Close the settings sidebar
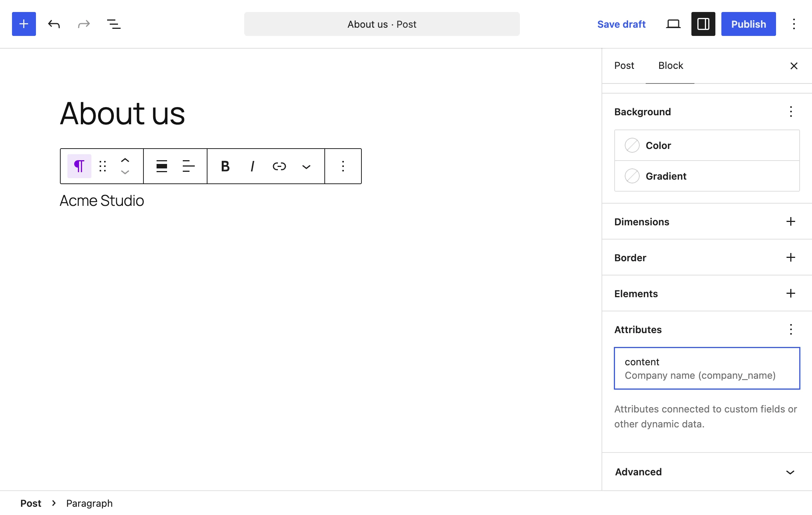The width and height of the screenshot is (812, 515). tap(794, 66)
